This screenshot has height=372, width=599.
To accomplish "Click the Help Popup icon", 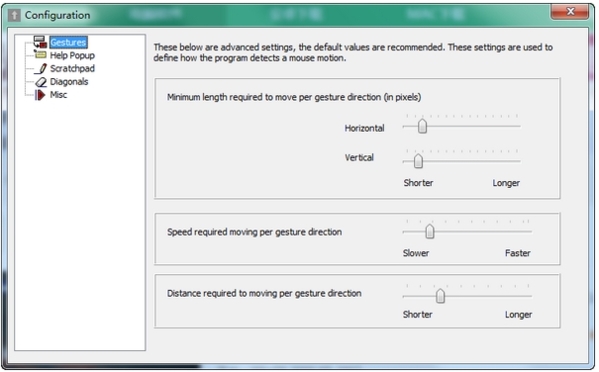I will (40, 55).
